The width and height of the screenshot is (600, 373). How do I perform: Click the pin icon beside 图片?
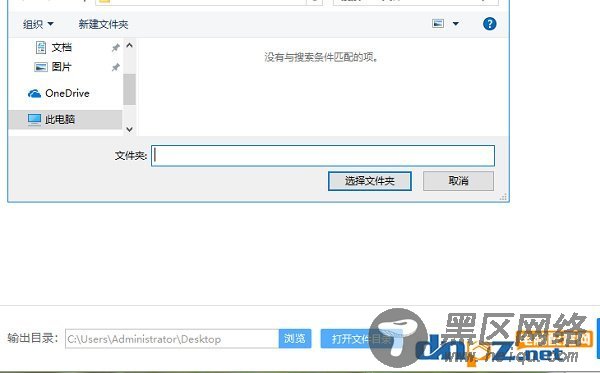115,67
